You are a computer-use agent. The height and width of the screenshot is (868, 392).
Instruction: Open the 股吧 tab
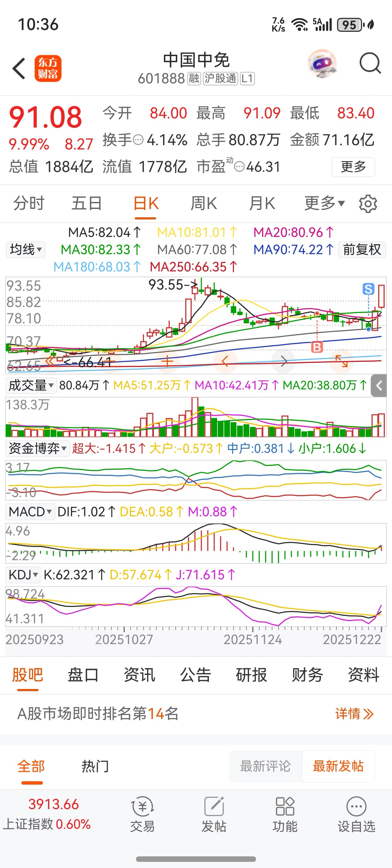28,675
